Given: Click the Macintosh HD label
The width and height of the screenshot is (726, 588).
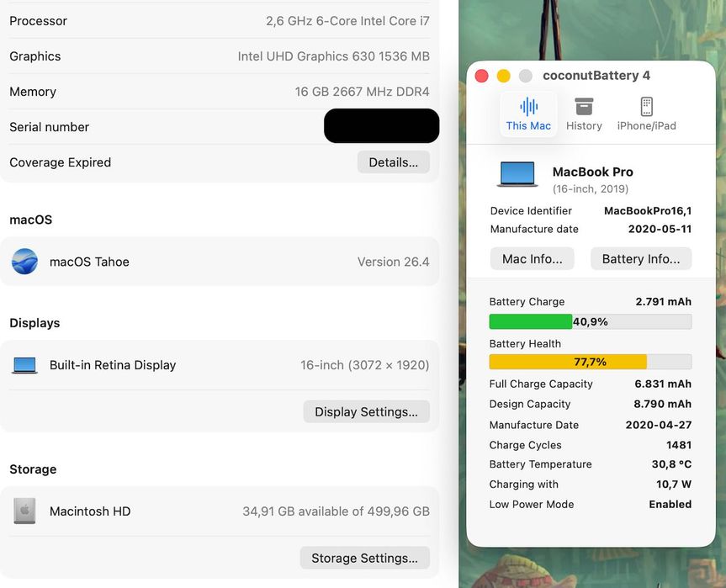Looking at the screenshot, I should 90,511.
